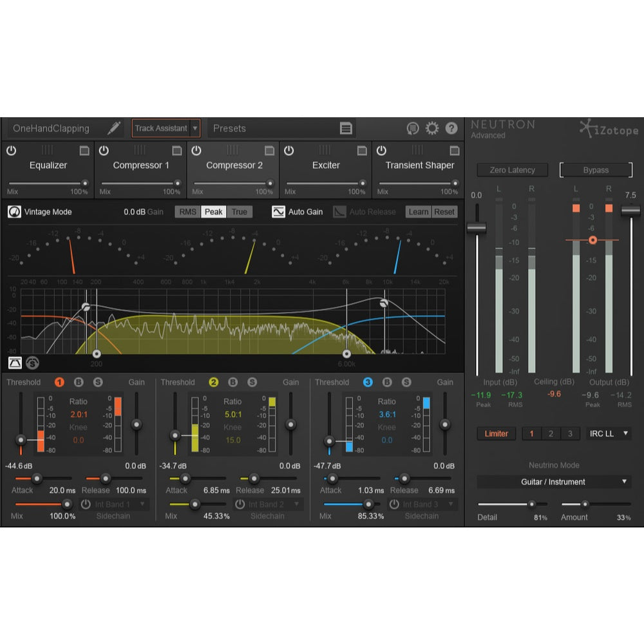This screenshot has height=644, width=644.
Task: Click the Learn button
Action: [418, 211]
